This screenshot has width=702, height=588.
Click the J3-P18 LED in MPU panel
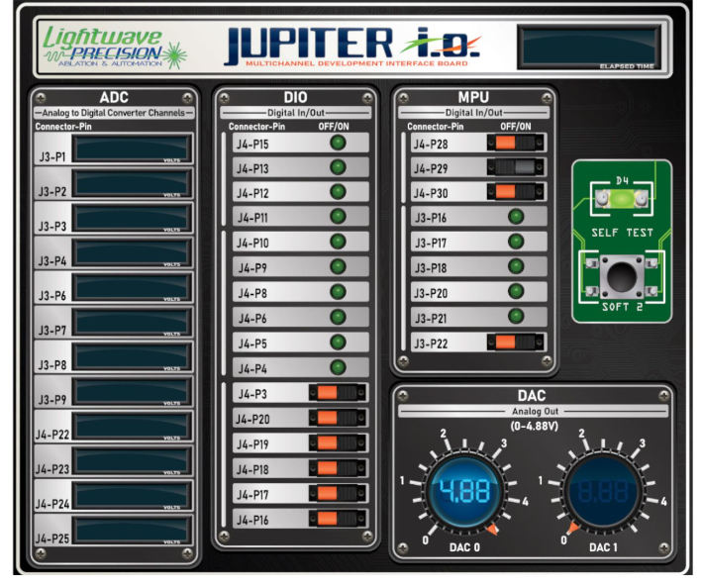pyautogui.click(x=516, y=266)
